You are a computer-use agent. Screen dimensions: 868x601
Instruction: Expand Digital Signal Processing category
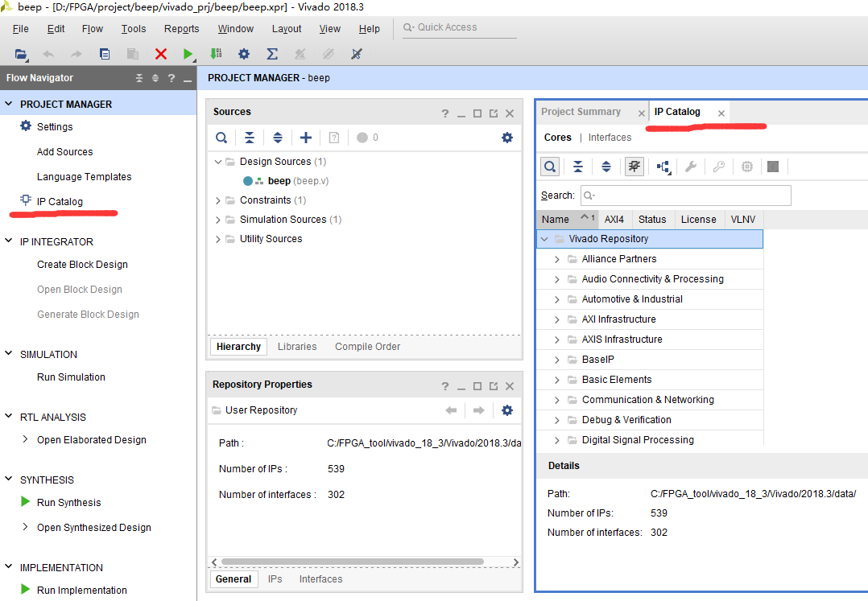pos(557,440)
